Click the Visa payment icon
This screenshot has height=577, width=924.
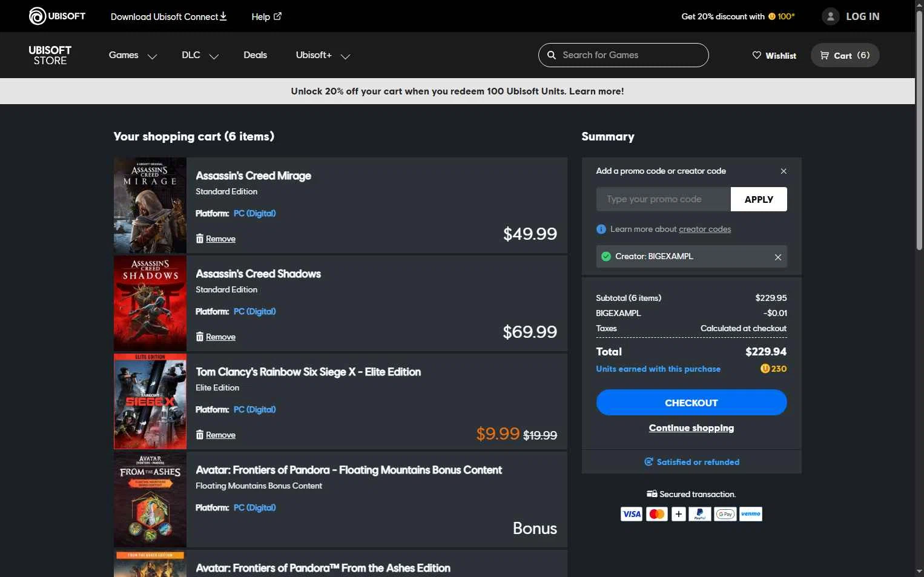(632, 514)
